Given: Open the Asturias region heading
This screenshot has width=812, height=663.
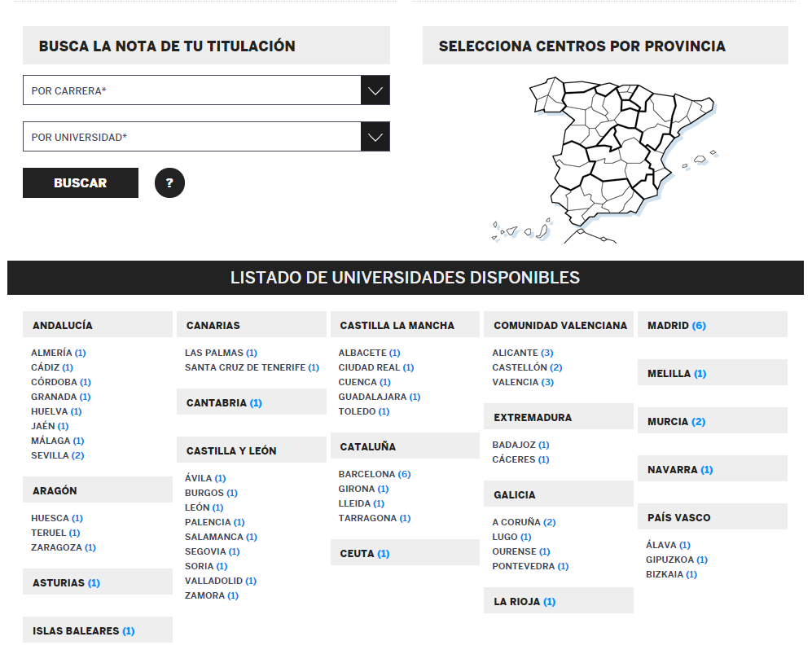Looking at the screenshot, I should point(66,583).
